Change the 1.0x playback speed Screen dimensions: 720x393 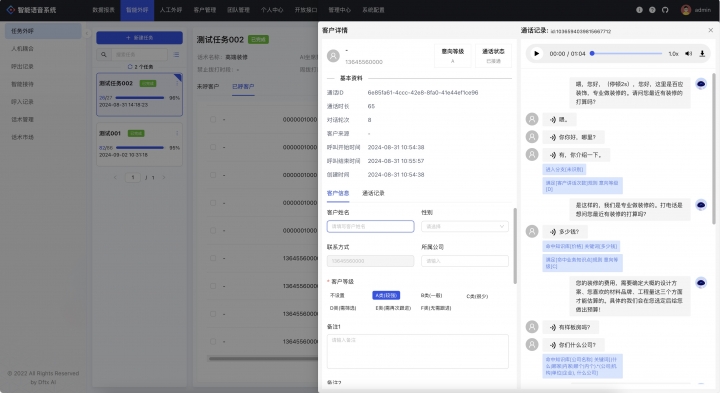(x=673, y=54)
